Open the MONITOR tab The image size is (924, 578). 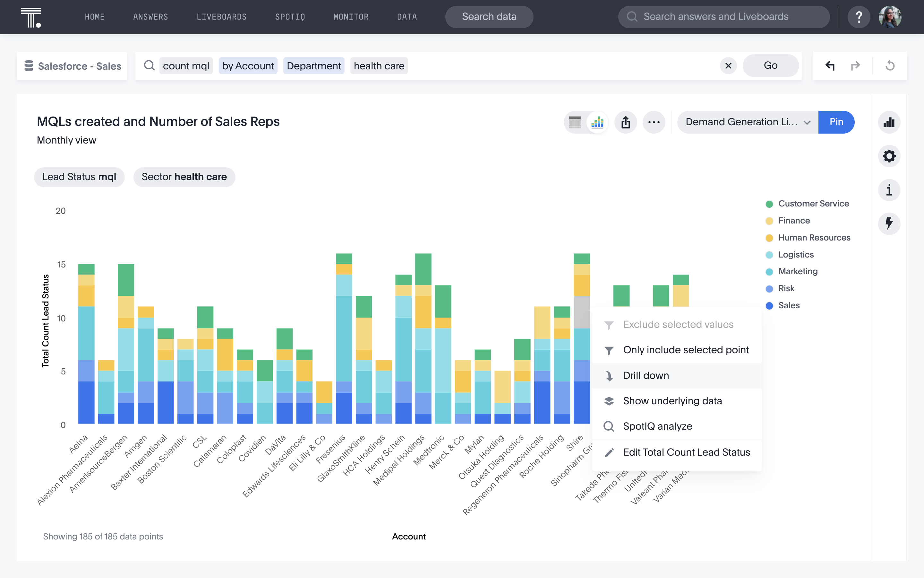(x=351, y=17)
